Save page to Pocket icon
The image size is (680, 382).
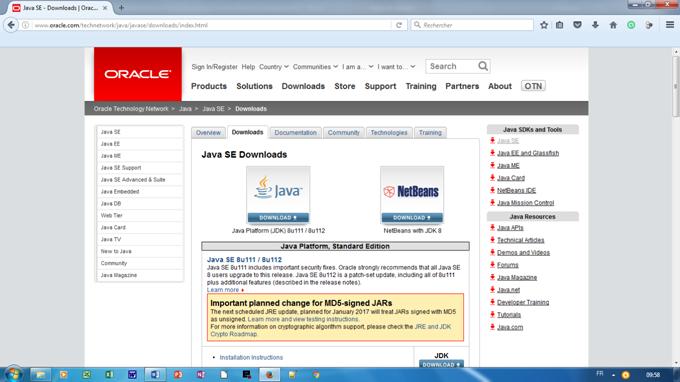point(577,25)
